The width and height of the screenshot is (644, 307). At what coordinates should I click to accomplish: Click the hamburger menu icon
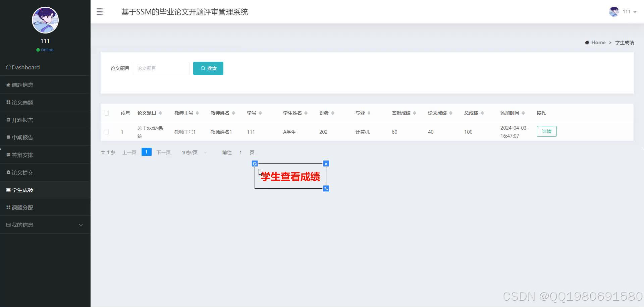click(100, 12)
